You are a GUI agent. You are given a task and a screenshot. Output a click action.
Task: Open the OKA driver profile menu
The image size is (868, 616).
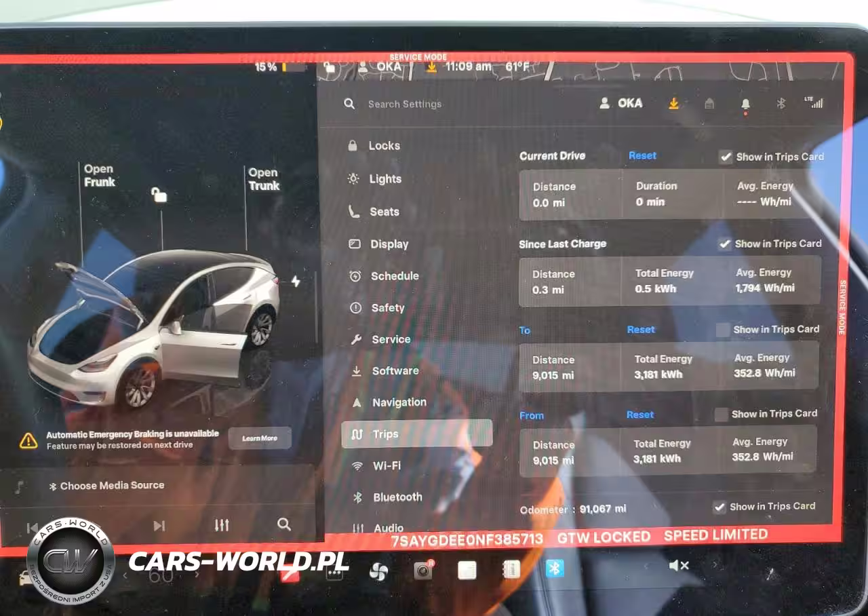621,103
